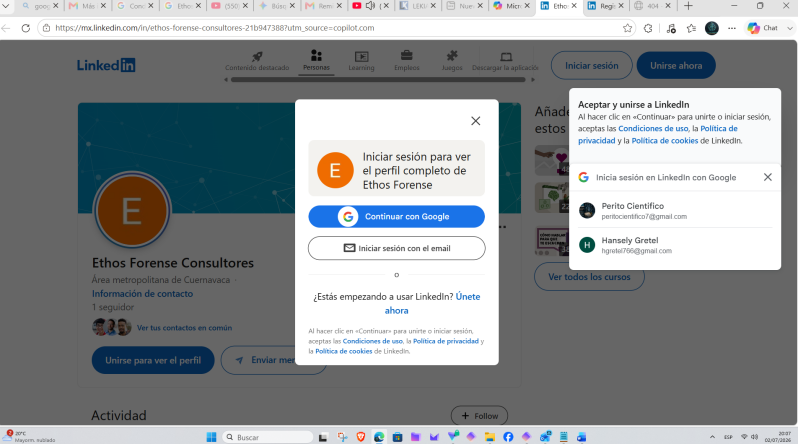Click the orange E profile avatar
Viewport: 798px width, 444px height.
coord(132,210)
